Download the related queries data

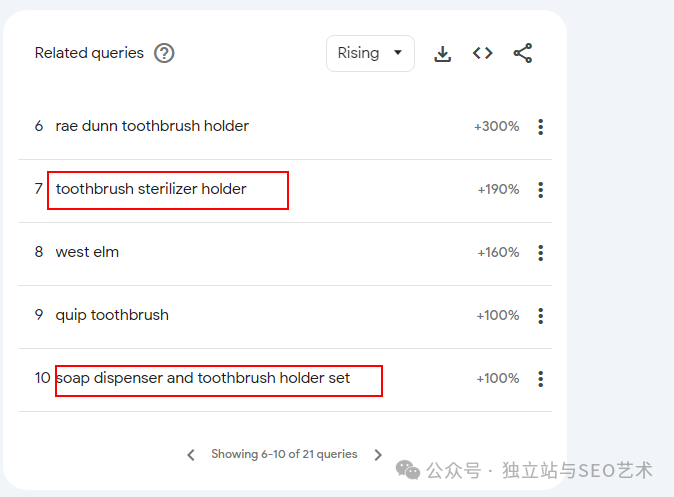tap(443, 54)
